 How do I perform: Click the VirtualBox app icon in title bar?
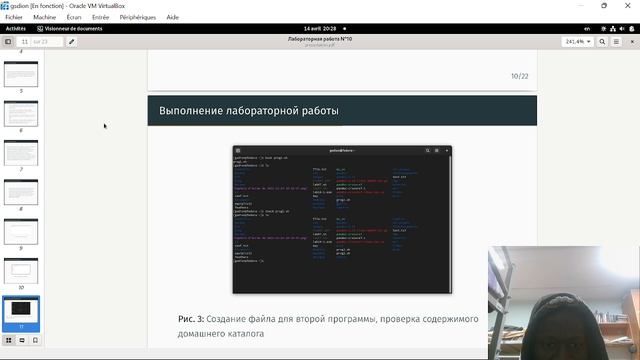point(5,6)
